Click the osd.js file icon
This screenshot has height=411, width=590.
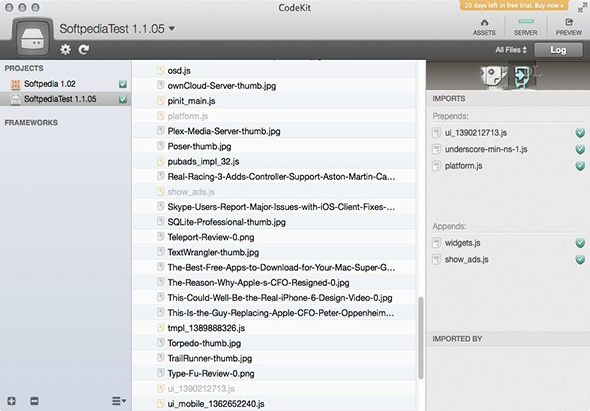tap(161, 70)
